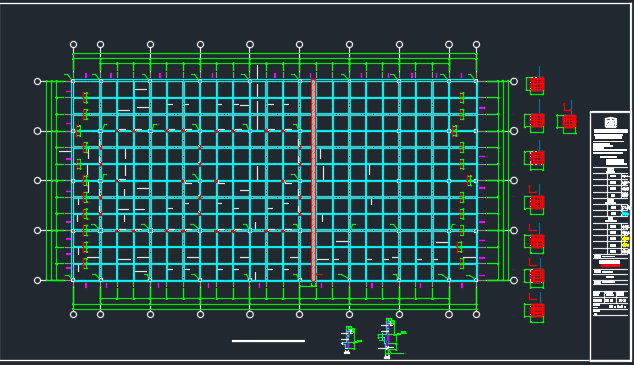Select the yellow highlighted entry in the title block
The image size is (634, 365).
tap(626, 242)
